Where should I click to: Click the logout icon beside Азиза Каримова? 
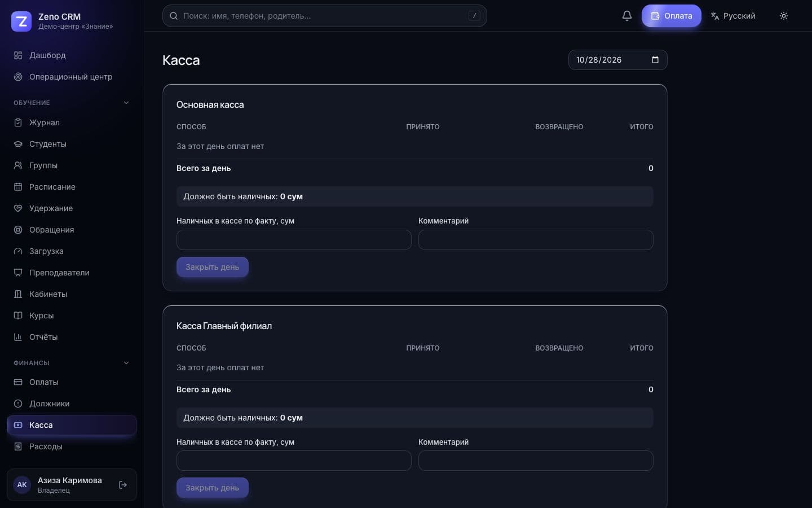[123, 485]
